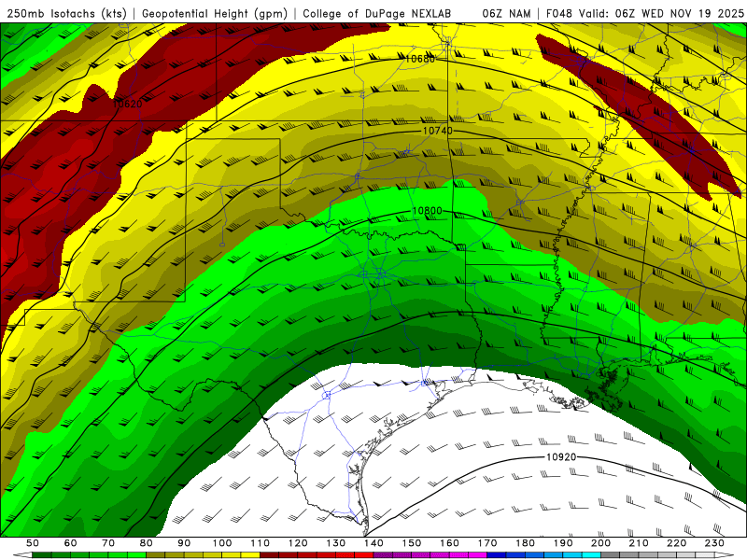Click the 180 kts legend value
The height and width of the screenshot is (560, 747).
coord(525,543)
